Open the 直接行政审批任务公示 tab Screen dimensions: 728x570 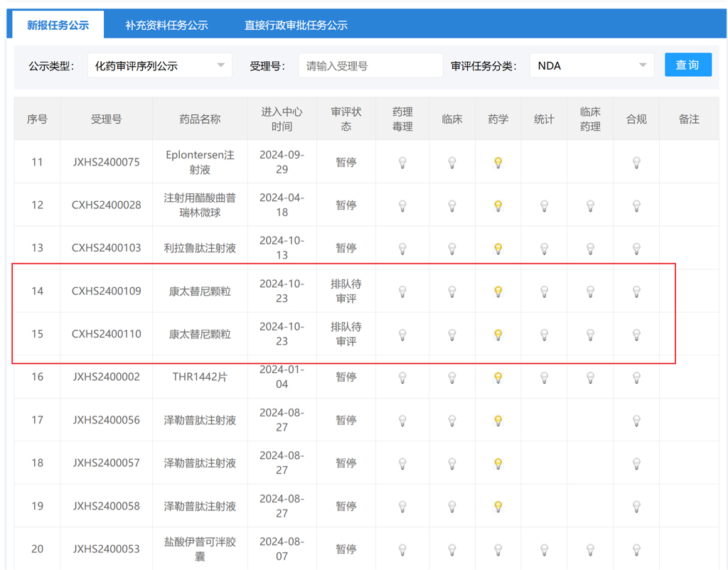click(x=296, y=25)
